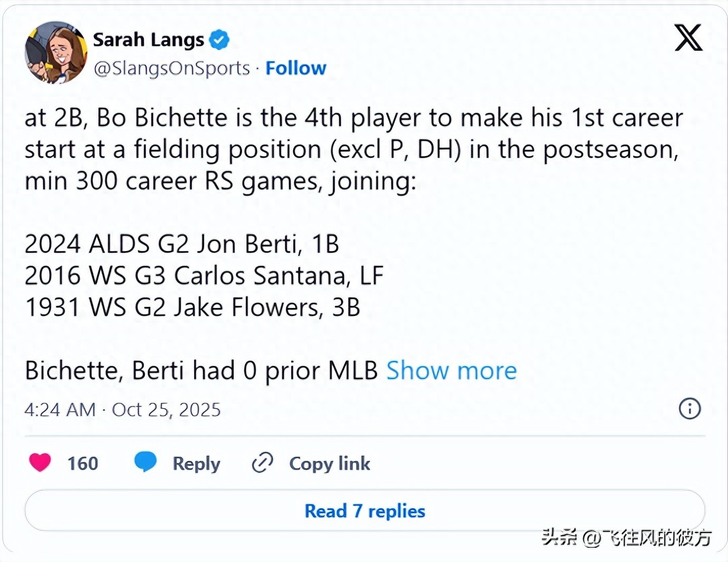Screen dimensions: 728x562
Task: Like the tweet using the heart icon
Action: click(40, 463)
